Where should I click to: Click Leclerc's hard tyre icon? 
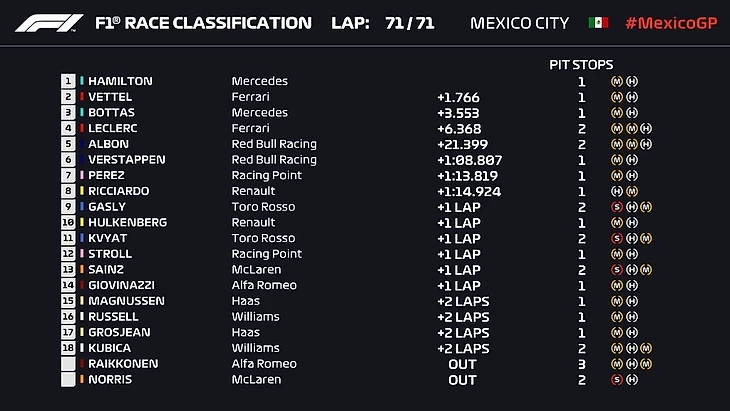coord(647,129)
